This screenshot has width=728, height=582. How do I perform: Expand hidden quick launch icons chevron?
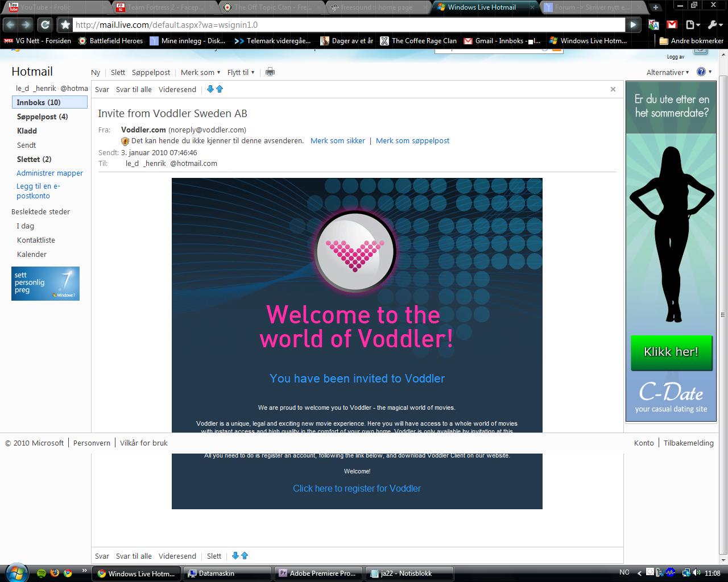click(x=85, y=570)
